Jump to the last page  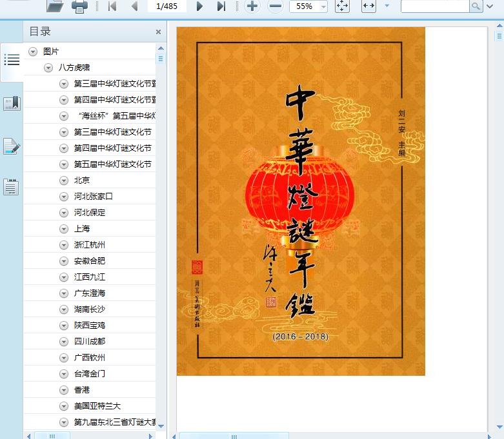pyautogui.click(x=221, y=6)
